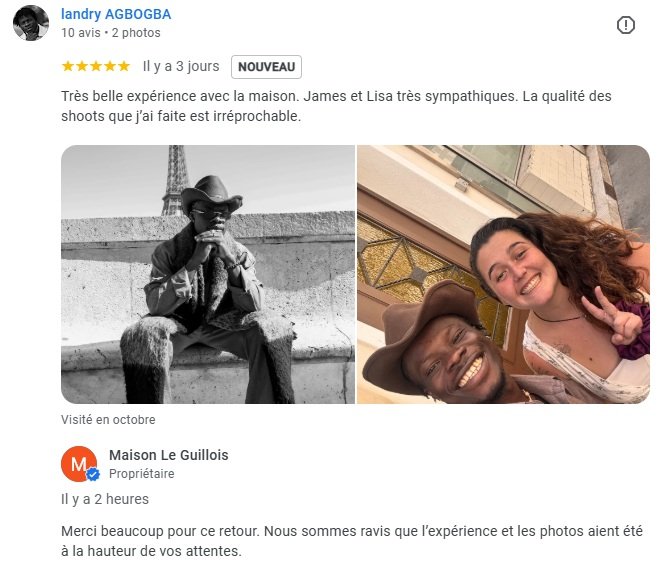The width and height of the screenshot is (667, 568).
Task: Click the owner's 'Merci beaucoup' reply text
Action: point(352,541)
